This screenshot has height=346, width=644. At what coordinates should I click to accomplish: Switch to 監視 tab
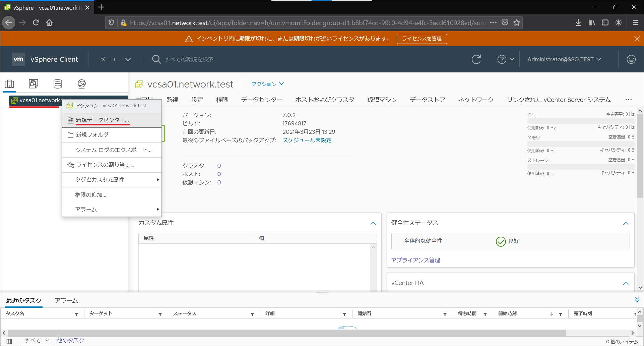172,100
